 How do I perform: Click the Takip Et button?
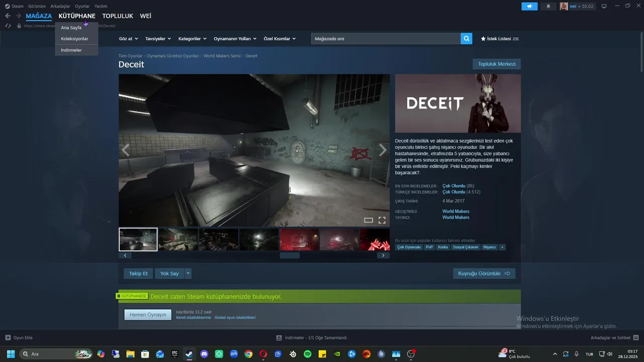(x=138, y=274)
